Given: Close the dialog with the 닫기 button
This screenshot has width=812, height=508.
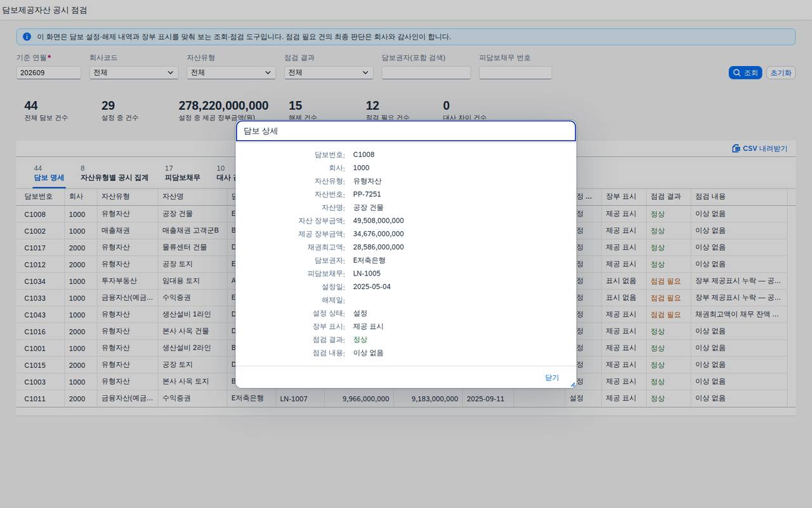Looking at the screenshot, I should coord(552,378).
